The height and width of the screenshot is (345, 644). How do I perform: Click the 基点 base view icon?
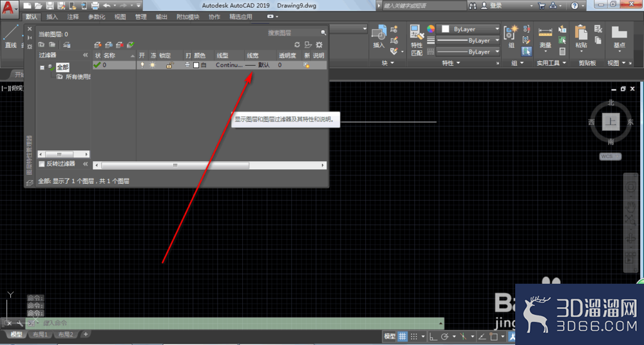620,37
